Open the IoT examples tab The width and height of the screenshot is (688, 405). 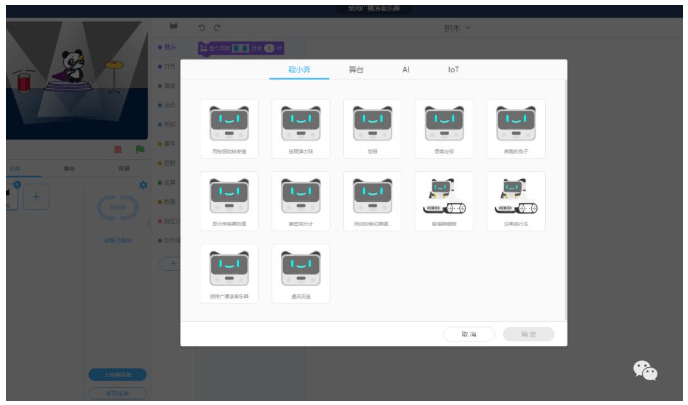point(453,69)
